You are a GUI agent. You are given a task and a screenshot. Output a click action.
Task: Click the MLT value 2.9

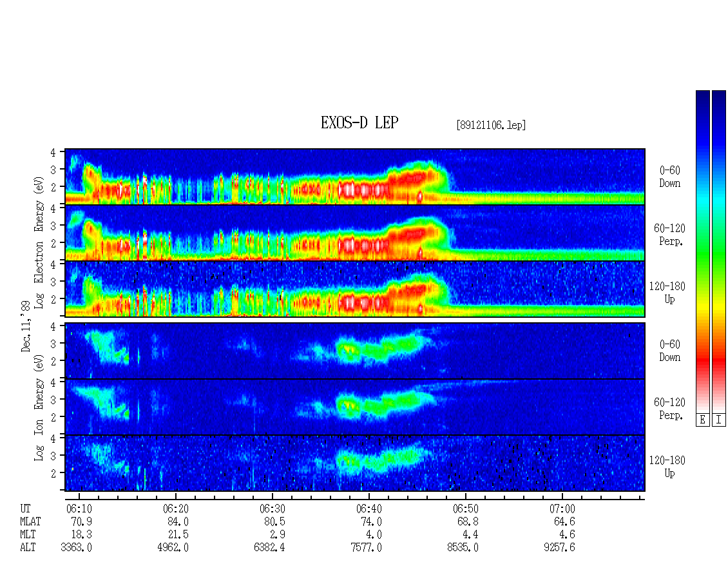tap(277, 535)
